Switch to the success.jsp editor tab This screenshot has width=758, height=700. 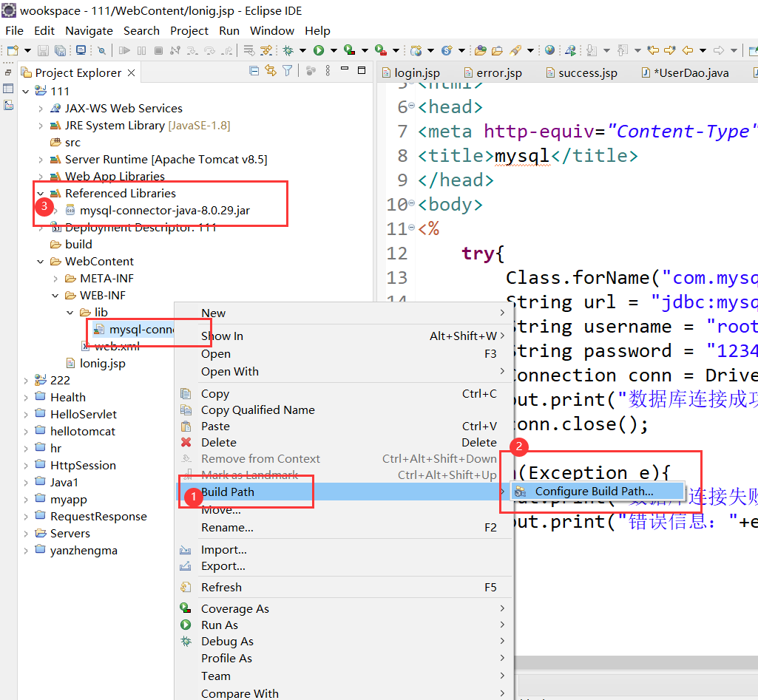[581, 73]
